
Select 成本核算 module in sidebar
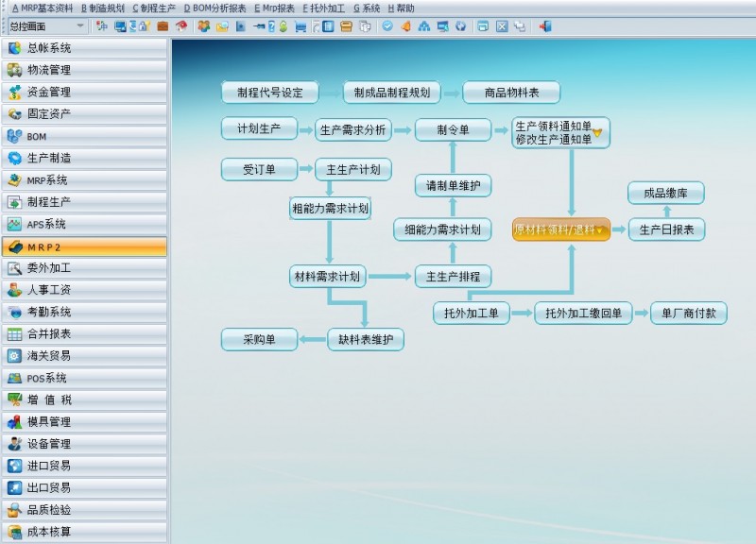point(49,532)
